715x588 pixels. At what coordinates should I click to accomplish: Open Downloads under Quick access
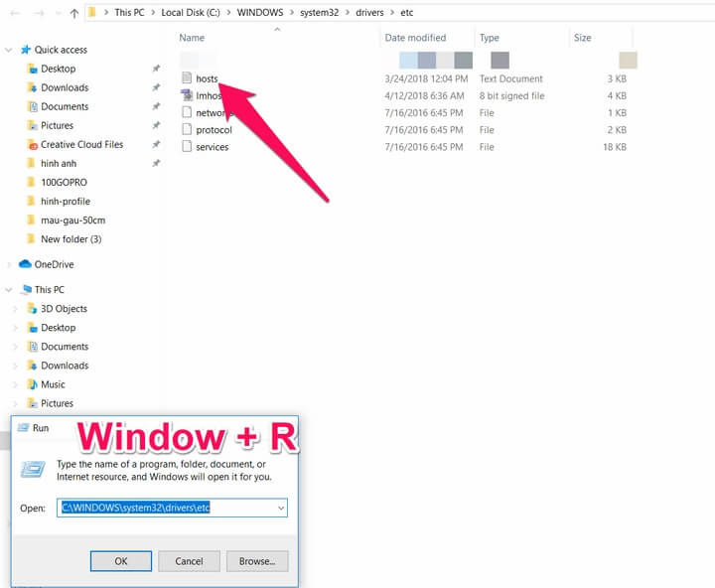point(65,87)
